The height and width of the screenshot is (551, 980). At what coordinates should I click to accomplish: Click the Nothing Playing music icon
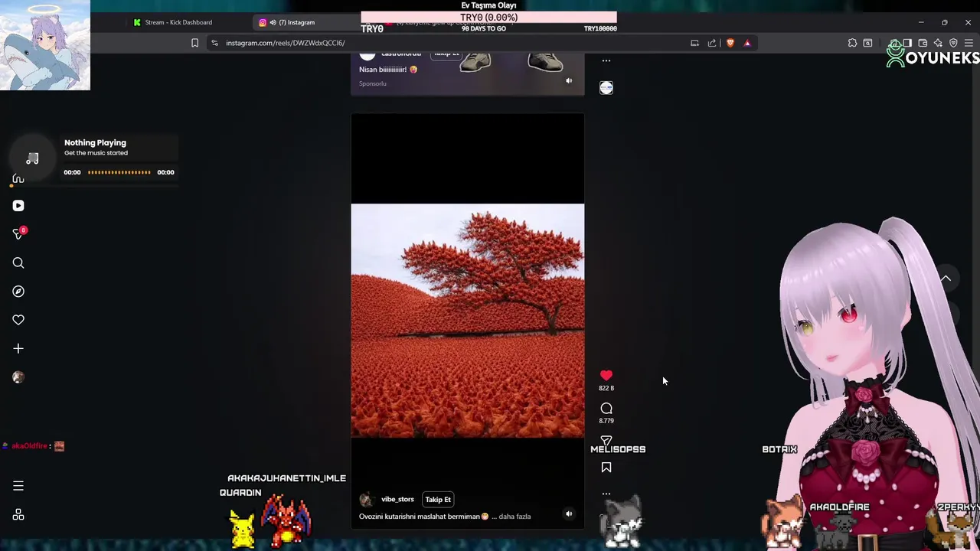click(x=32, y=158)
